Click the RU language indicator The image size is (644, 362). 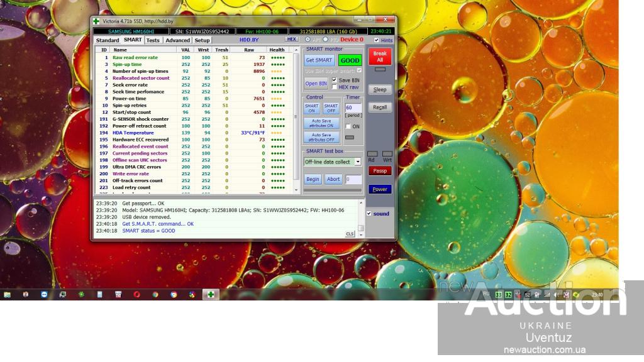[x=486, y=294]
